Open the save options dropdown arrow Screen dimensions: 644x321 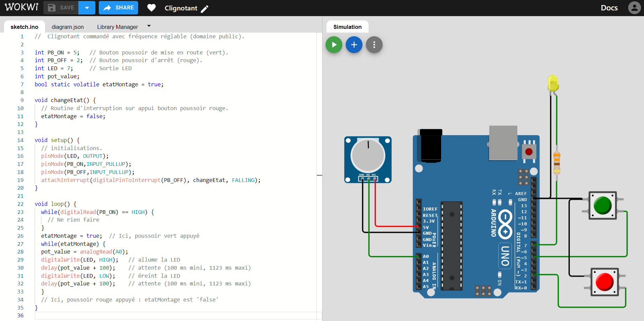pos(87,8)
